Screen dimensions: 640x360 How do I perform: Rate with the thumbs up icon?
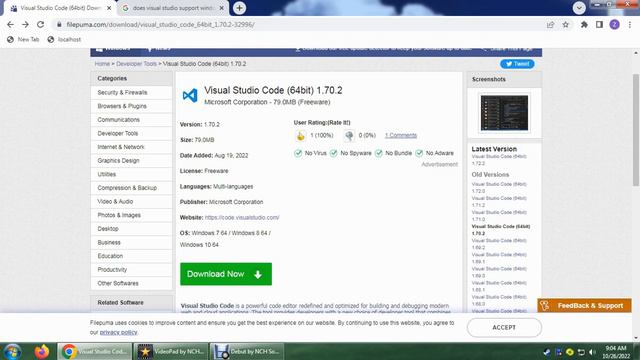pyautogui.click(x=300, y=136)
